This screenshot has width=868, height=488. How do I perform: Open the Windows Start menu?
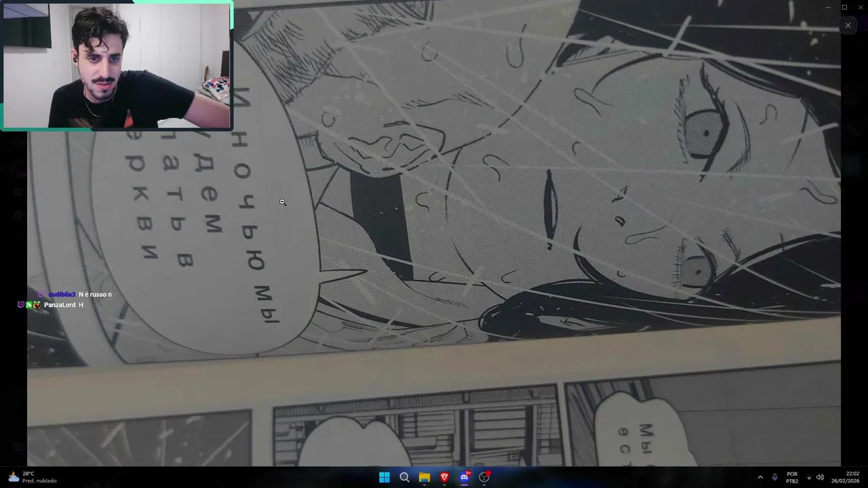point(384,477)
